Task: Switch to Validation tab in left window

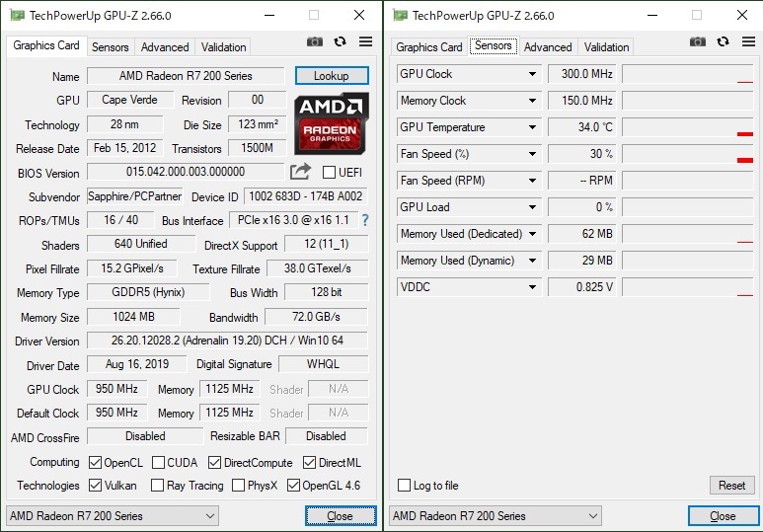Action: pos(223,47)
